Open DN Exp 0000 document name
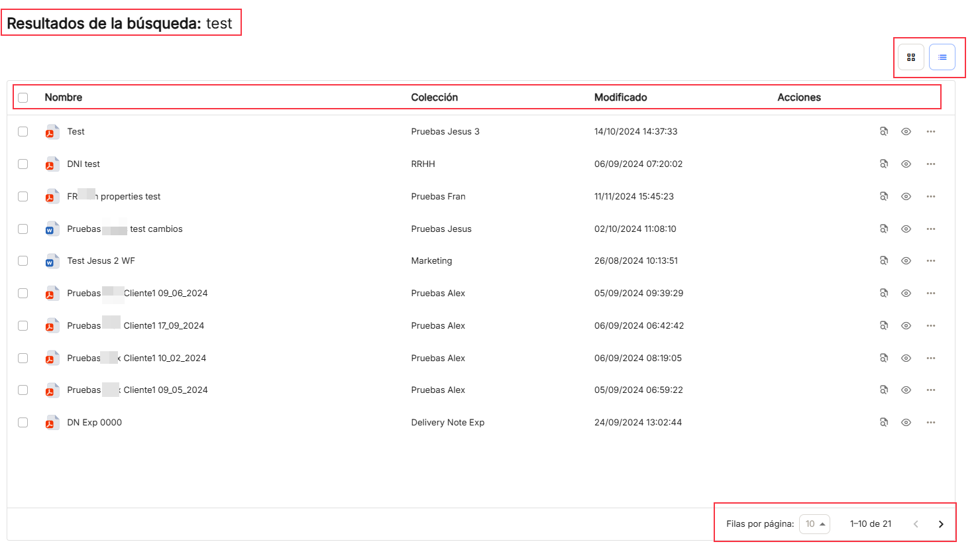This screenshot has height=550, width=980. click(95, 422)
